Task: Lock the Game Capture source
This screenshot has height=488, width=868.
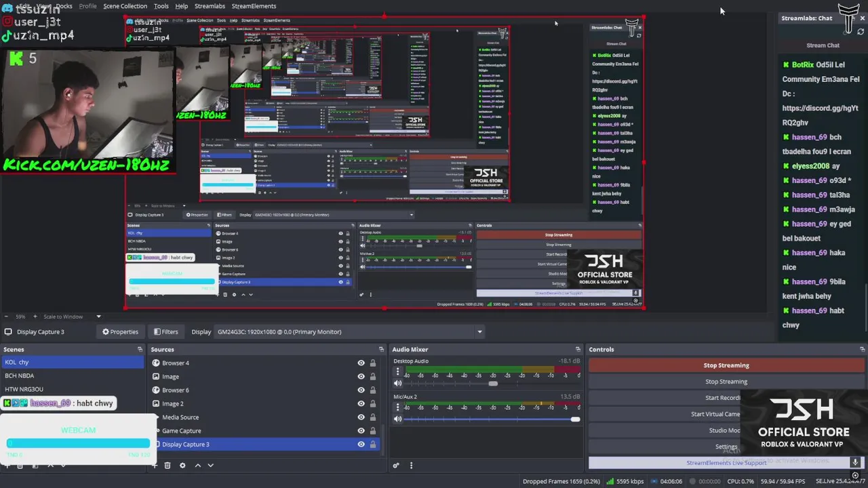Action: click(372, 430)
